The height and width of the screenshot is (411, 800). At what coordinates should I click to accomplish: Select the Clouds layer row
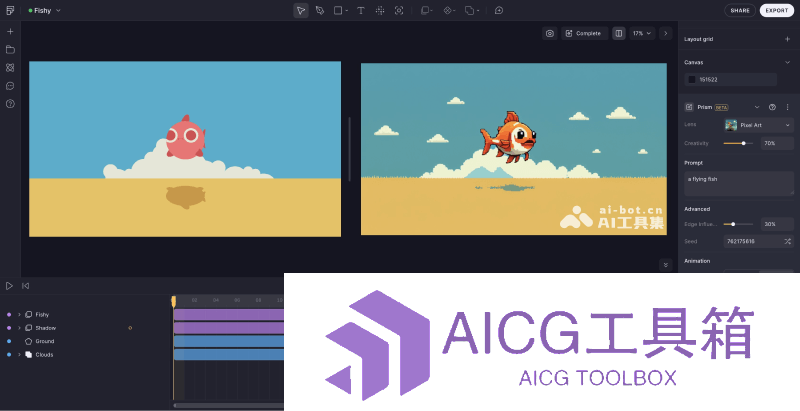pos(85,354)
